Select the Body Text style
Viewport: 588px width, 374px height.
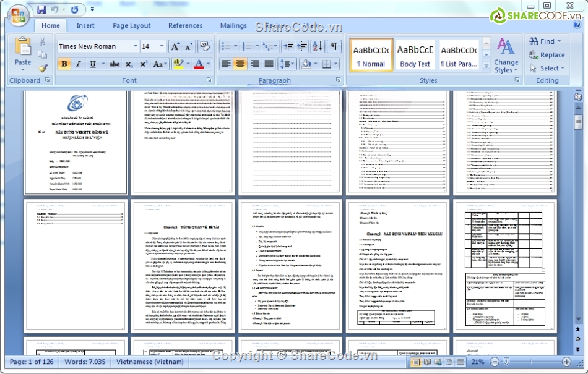[415, 54]
